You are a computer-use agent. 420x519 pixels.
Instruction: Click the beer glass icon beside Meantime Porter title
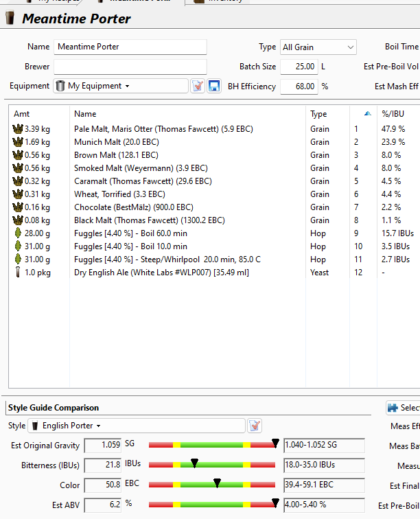pos(10,19)
